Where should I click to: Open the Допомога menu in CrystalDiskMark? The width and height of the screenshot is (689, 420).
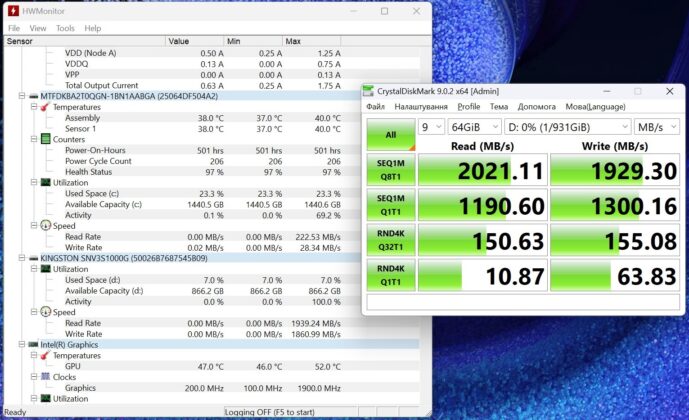click(537, 107)
